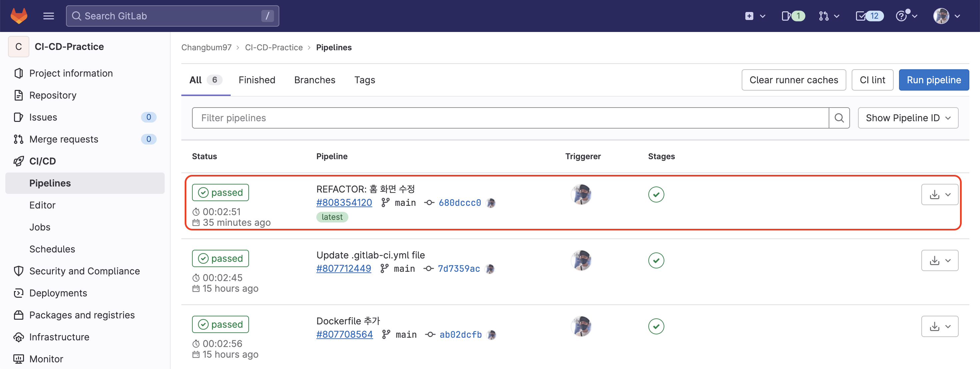Open the merge requests top bar dropdown

[829, 16]
